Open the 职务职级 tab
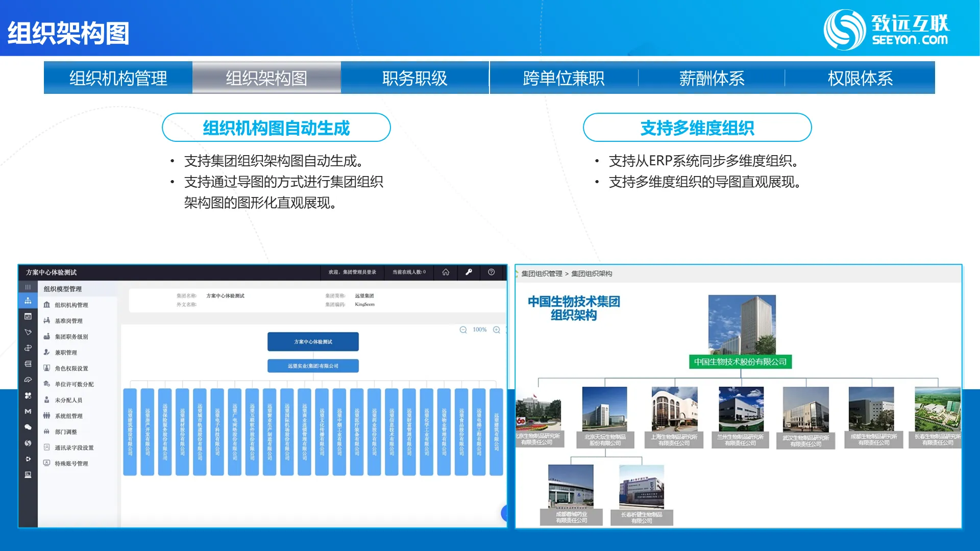The height and width of the screenshot is (551, 980). click(415, 78)
